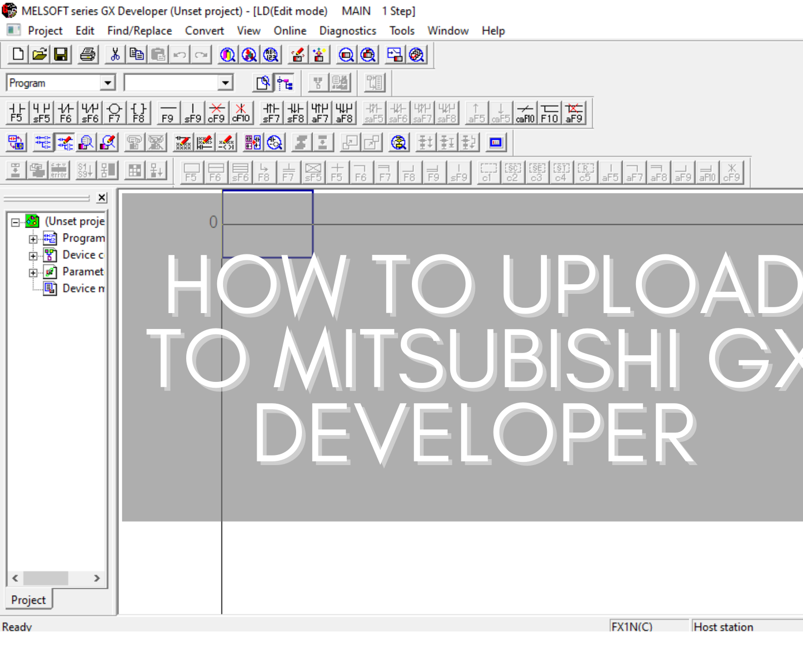The height and width of the screenshot is (672, 803).
Task: Cut selection with the scissors icon
Action: pos(114,54)
